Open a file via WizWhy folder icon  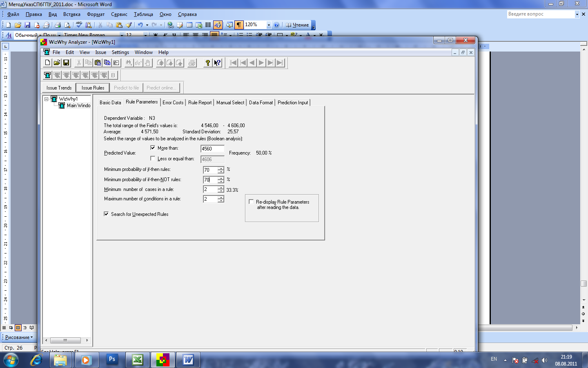pos(57,63)
